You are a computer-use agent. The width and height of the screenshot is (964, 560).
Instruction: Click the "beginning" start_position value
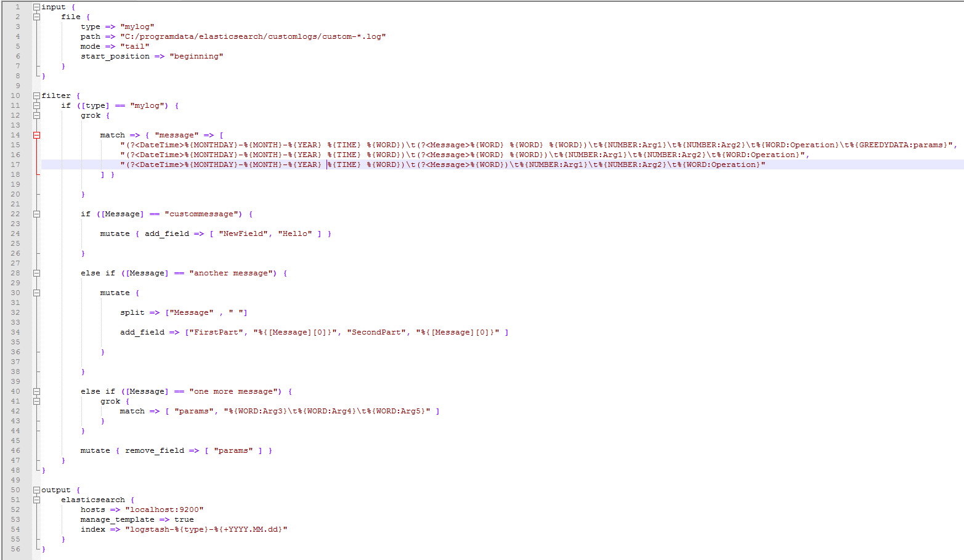[196, 56]
